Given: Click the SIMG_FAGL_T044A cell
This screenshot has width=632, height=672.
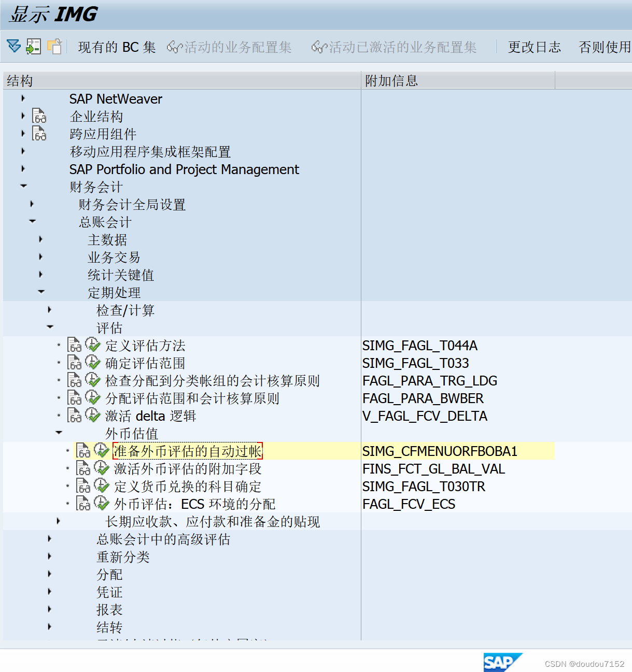Looking at the screenshot, I should tap(420, 346).
